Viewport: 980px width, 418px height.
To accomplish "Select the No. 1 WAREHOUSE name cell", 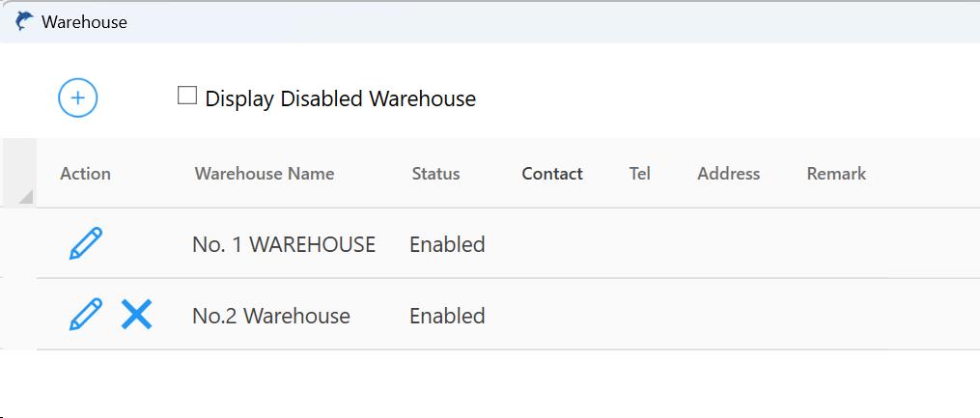I will click(284, 244).
